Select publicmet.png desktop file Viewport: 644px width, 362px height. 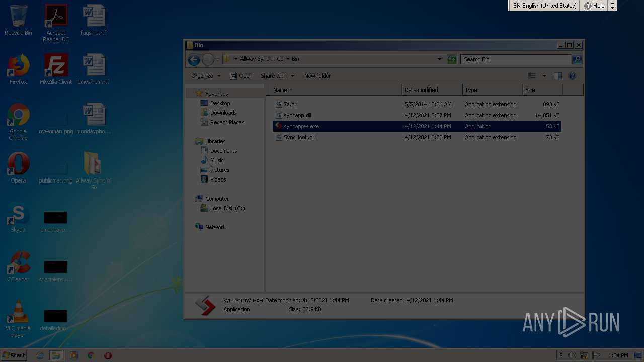56,172
